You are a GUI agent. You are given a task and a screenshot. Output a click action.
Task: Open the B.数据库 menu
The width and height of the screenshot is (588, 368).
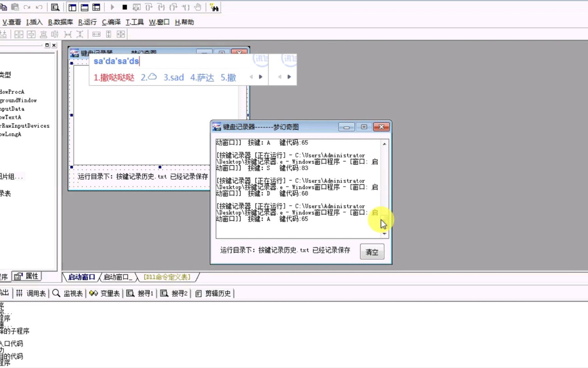pos(61,22)
